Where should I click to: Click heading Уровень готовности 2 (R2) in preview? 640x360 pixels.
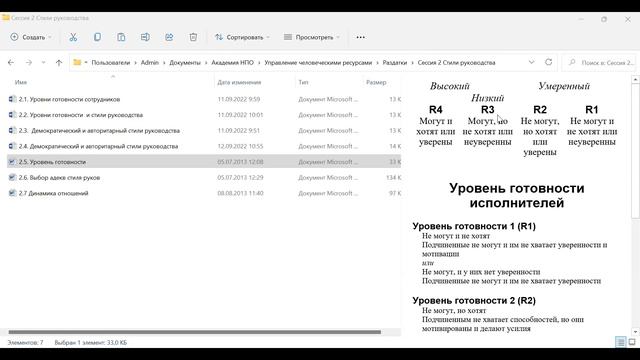click(x=474, y=300)
